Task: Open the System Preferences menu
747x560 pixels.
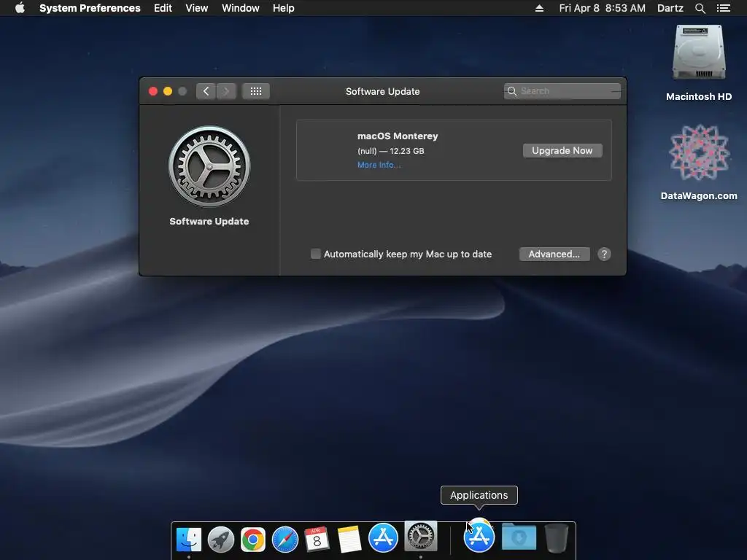Action: (x=90, y=8)
